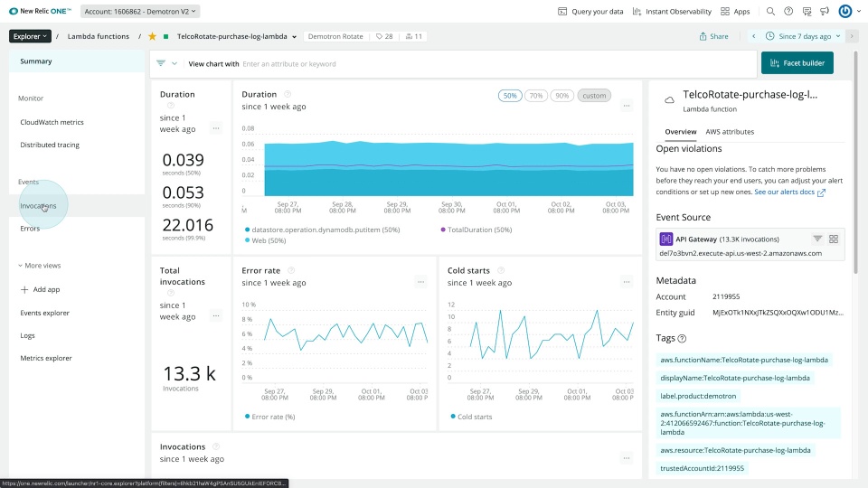Toggle the Web (50%) legend series
868x488 pixels.
point(265,240)
